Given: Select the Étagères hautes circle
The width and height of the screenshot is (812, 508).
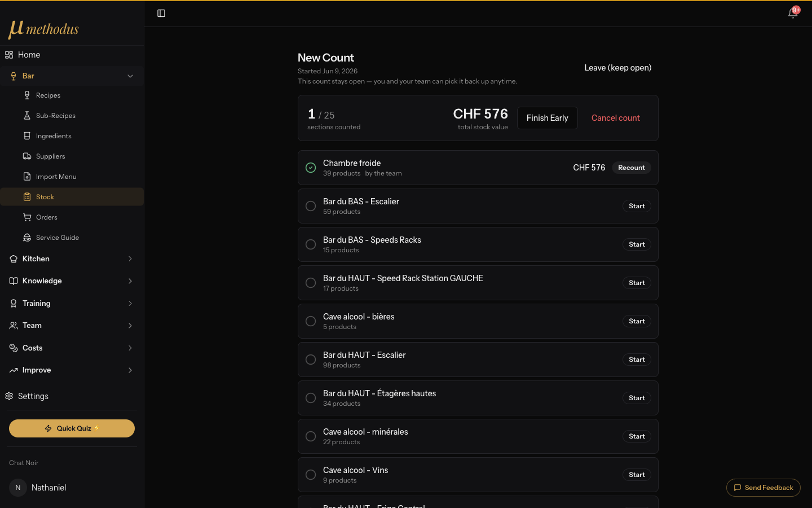Looking at the screenshot, I should pos(311,398).
